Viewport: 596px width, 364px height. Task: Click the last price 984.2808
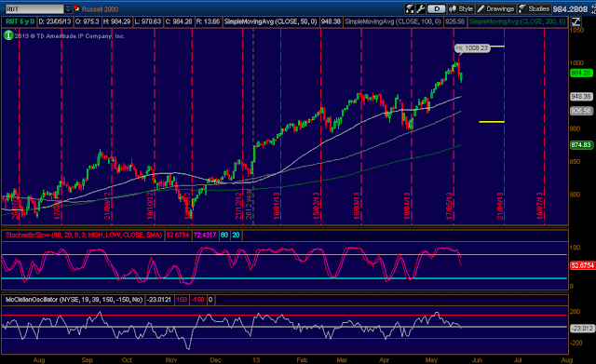[570, 9]
